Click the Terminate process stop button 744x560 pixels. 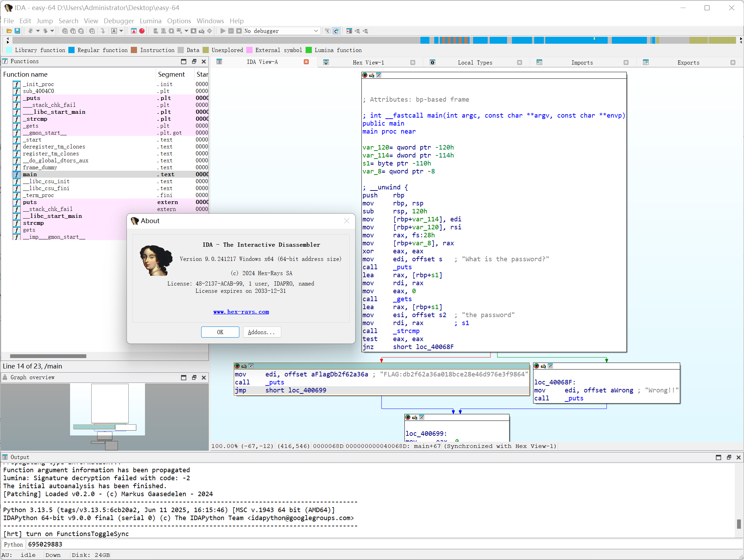pyautogui.click(x=239, y=31)
